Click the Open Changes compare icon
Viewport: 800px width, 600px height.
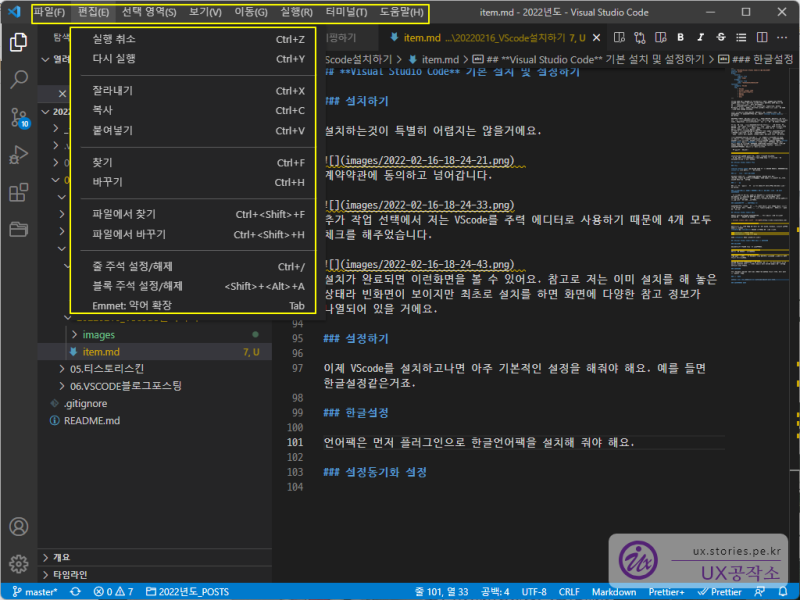pos(639,37)
